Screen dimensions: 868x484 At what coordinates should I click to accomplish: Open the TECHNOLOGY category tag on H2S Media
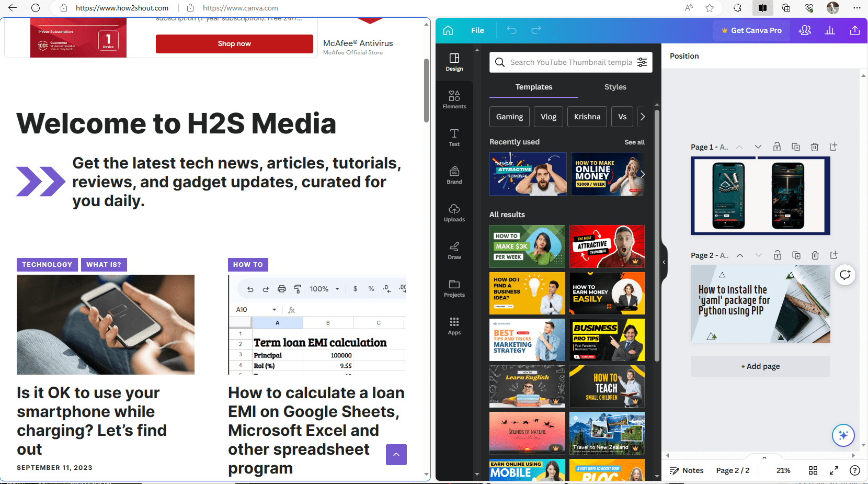tap(47, 265)
